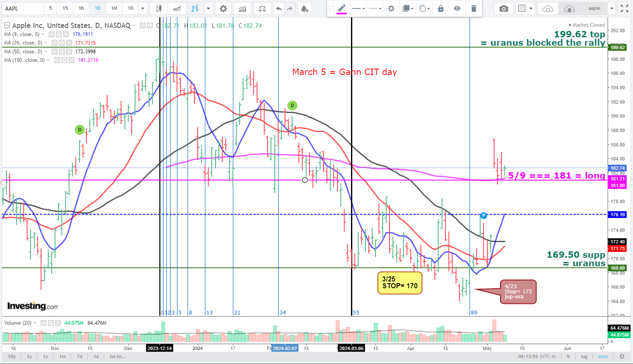
Task: Collapse the indicator legend with minus box
Action: click(7, 25)
